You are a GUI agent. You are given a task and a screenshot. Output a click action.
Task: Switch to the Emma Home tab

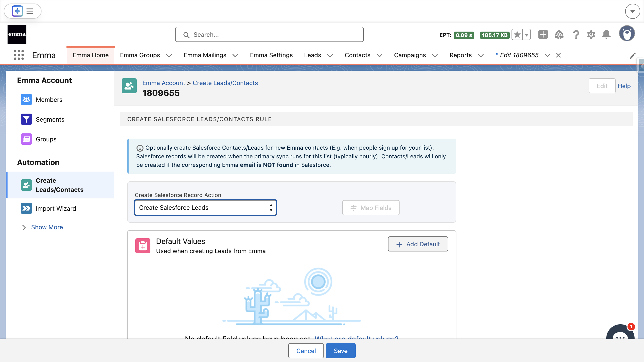(91, 55)
